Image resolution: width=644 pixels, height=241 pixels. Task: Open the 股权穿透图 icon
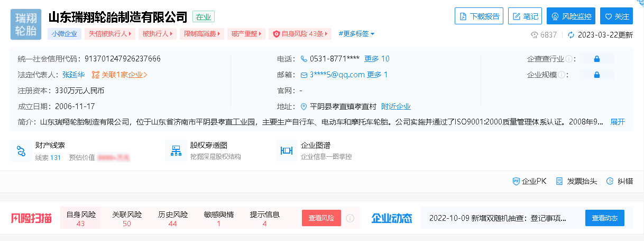click(x=176, y=151)
